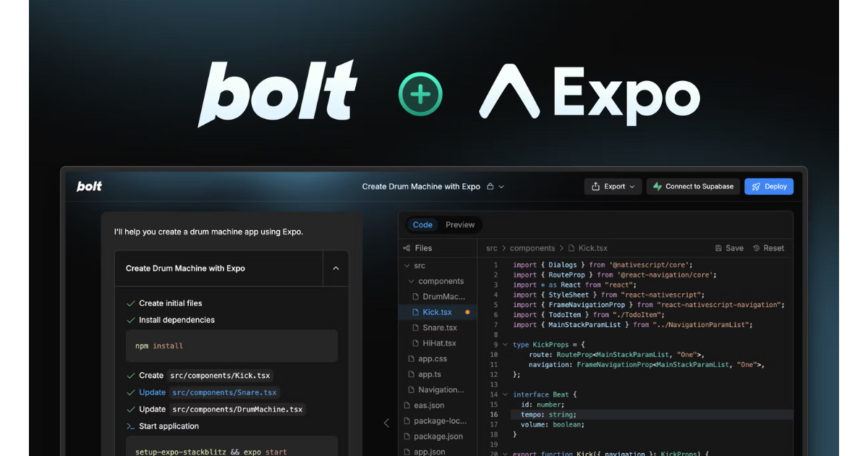868x456 pixels.
Task: Click the lock icon beside project title
Action: tap(490, 187)
